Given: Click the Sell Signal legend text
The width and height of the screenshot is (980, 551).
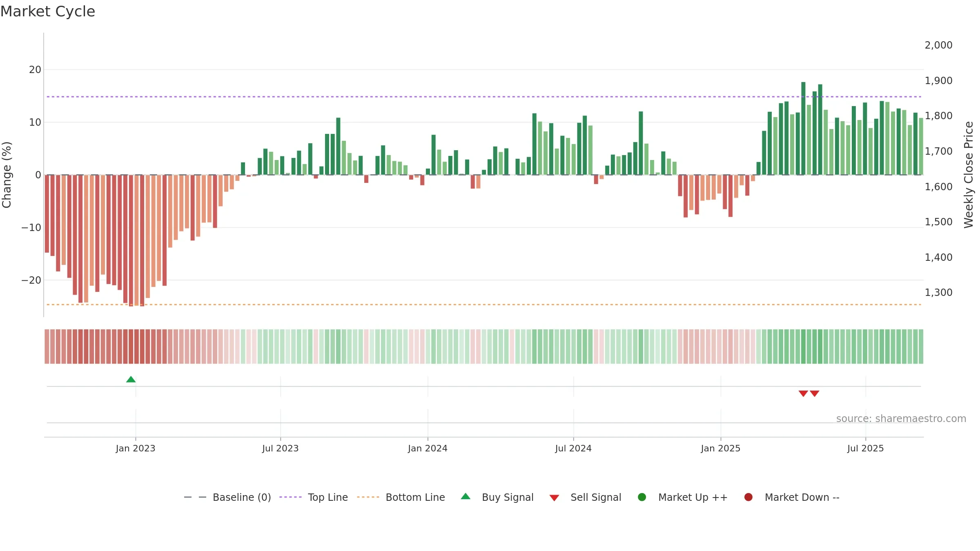Looking at the screenshot, I should [596, 497].
